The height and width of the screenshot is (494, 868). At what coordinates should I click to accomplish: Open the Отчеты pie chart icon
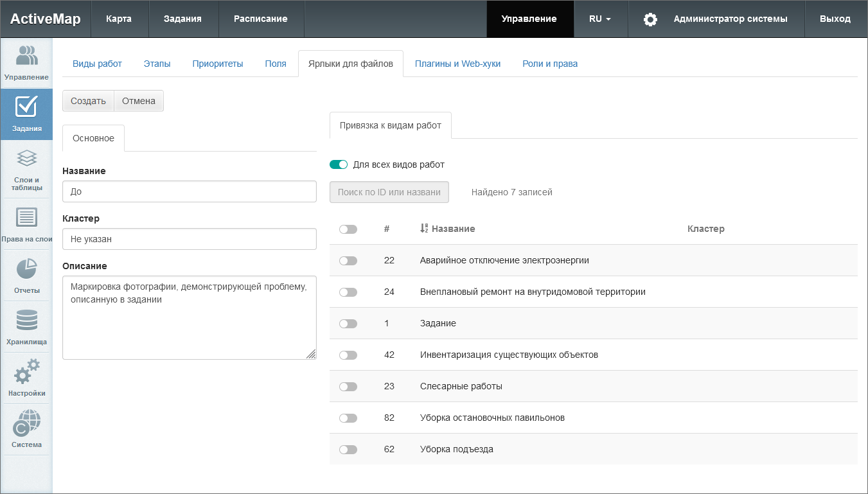pos(26,269)
